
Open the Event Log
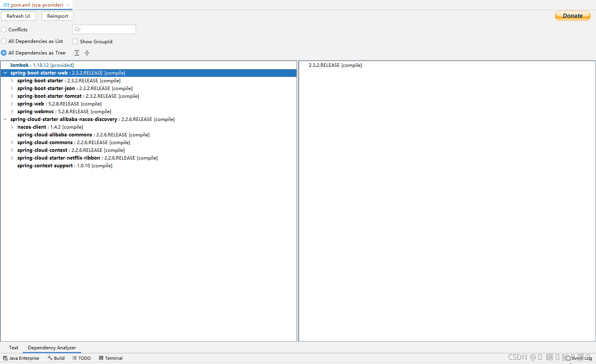579,358
